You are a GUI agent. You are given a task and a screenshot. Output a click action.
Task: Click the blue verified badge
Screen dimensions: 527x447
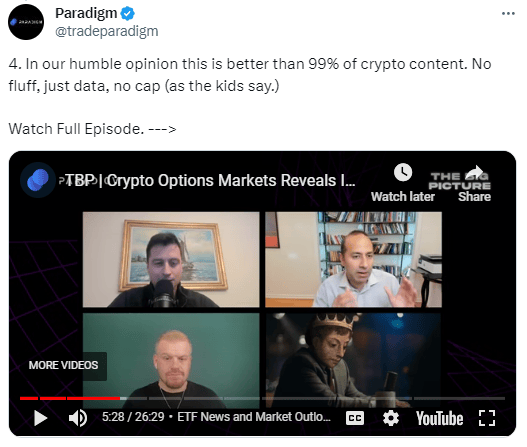(x=128, y=14)
